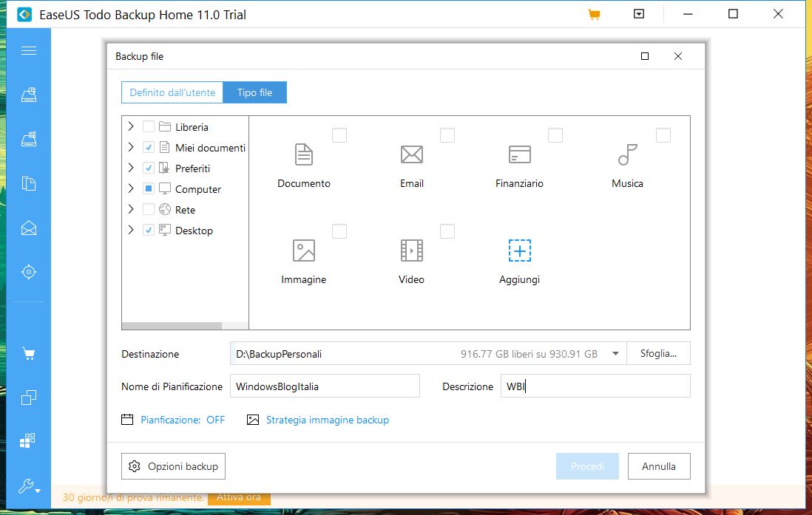
Task: Select the Immagine file type icon
Action: pyautogui.click(x=303, y=250)
